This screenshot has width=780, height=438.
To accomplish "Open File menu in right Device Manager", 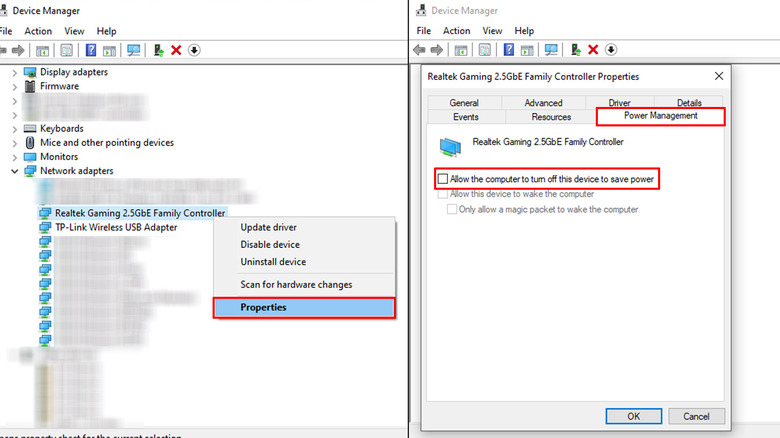I will [x=424, y=31].
